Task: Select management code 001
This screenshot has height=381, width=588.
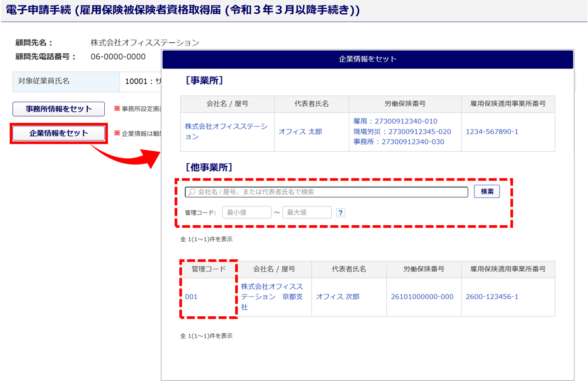Action: pyautogui.click(x=191, y=296)
